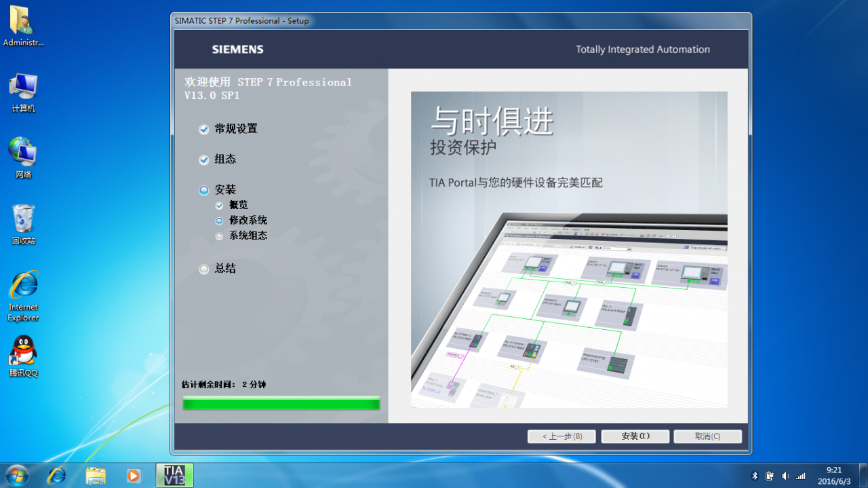Open the file explorer taskbar icon
The height and width of the screenshot is (488, 868).
point(96,475)
